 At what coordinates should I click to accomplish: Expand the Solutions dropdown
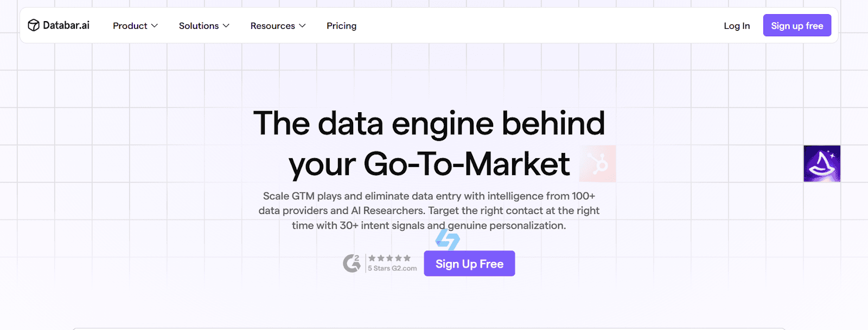[x=204, y=25]
